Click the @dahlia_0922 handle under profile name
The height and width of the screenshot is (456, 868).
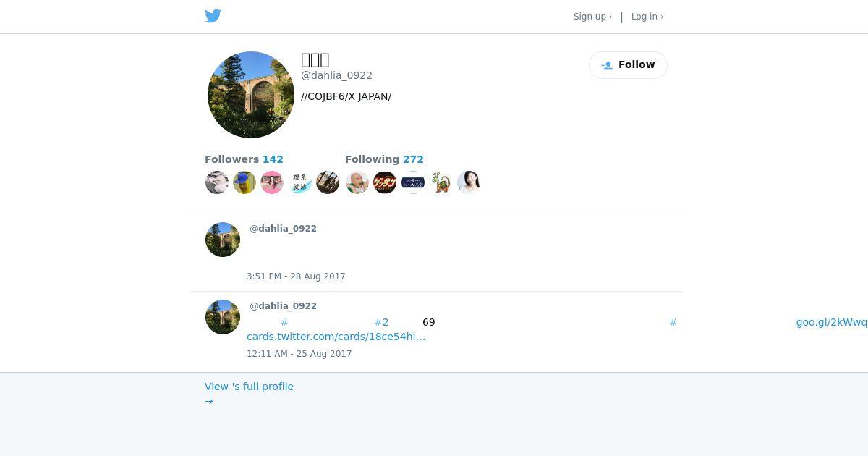pyautogui.click(x=336, y=75)
